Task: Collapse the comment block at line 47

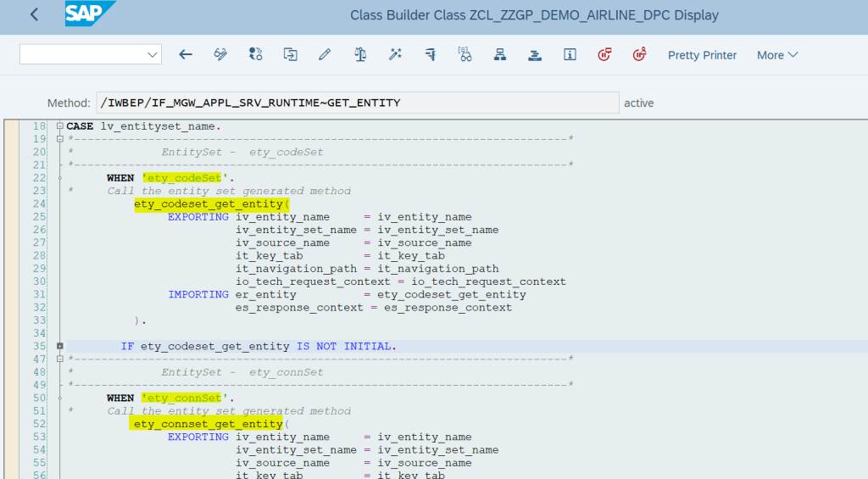Action: click(x=60, y=359)
